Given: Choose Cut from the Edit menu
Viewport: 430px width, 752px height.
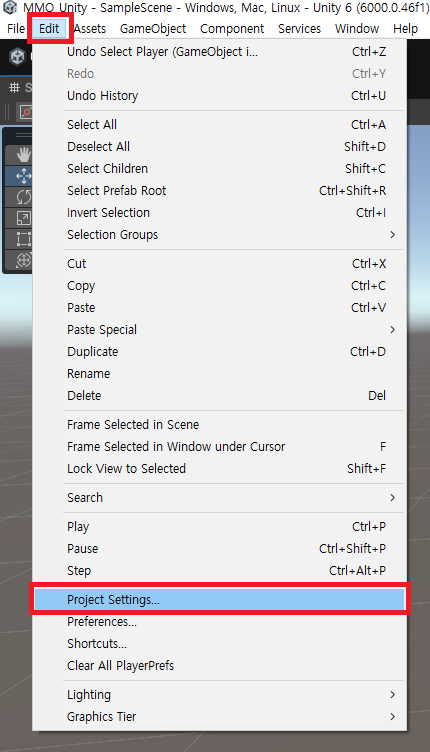Looking at the screenshot, I should 220,264.
